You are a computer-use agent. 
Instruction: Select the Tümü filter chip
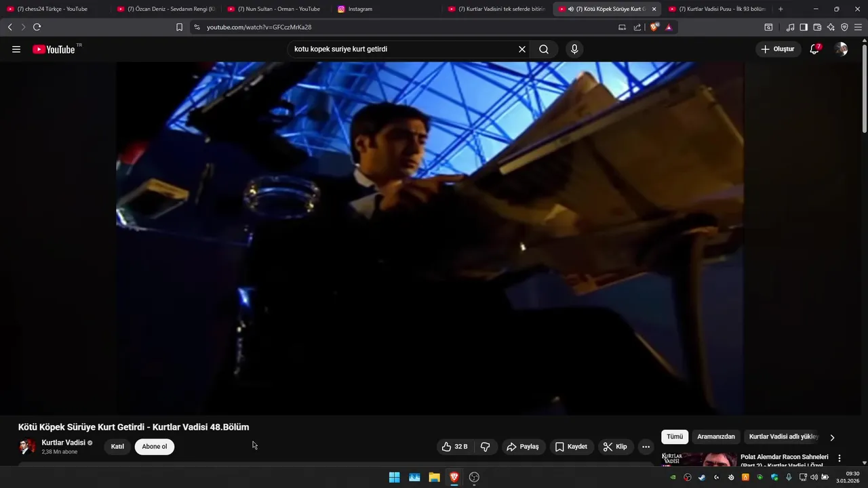tap(675, 437)
